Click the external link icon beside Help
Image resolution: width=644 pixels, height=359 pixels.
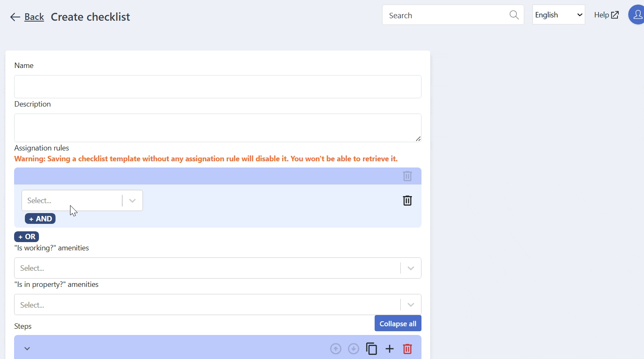(x=615, y=15)
